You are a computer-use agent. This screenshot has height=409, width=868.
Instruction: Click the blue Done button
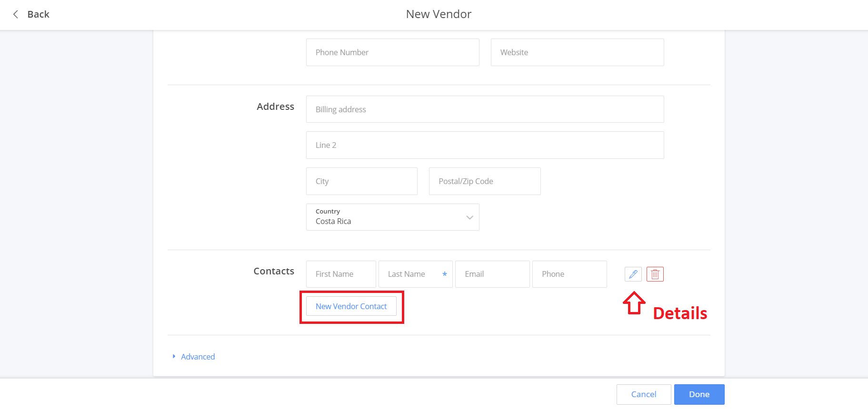(x=699, y=394)
